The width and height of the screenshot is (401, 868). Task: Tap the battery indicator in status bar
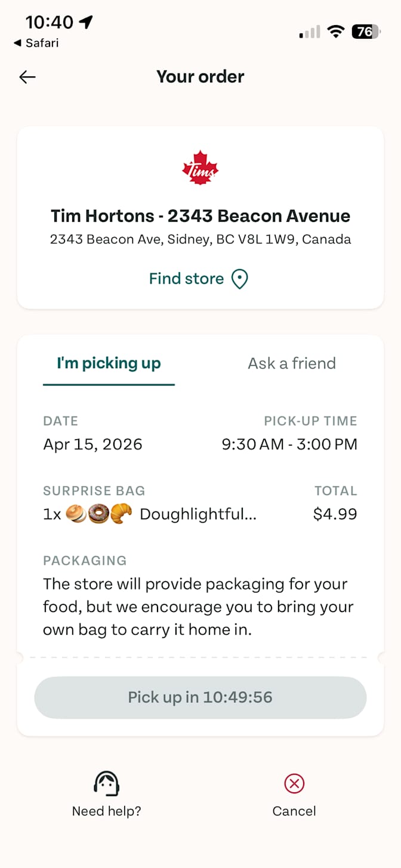click(365, 32)
